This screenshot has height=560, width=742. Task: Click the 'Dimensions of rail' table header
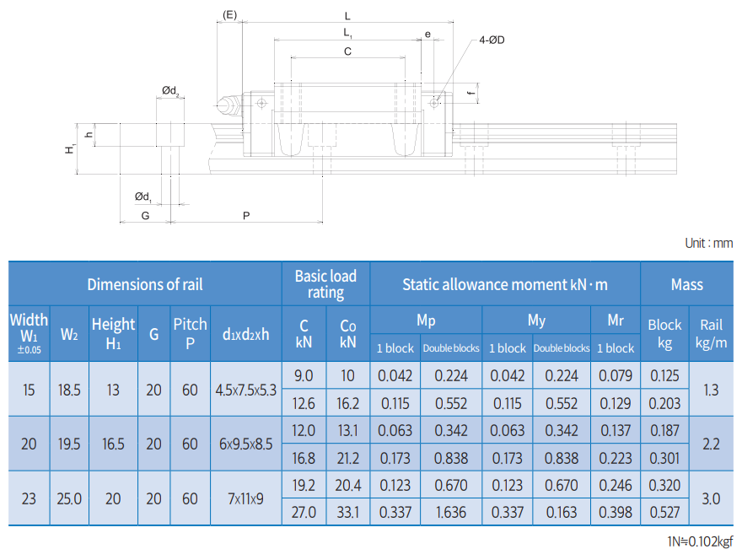point(145,284)
